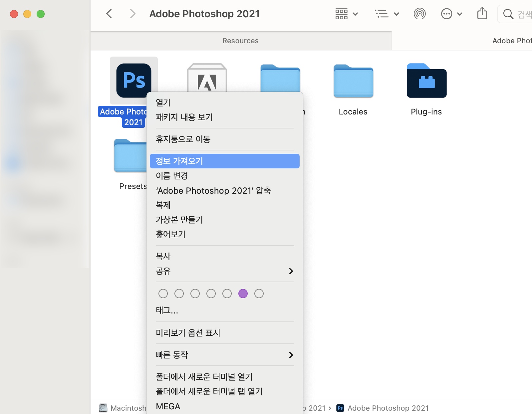This screenshot has height=414, width=532.
Task: Open the more actions ellipsis menu
Action: [446, 14]
